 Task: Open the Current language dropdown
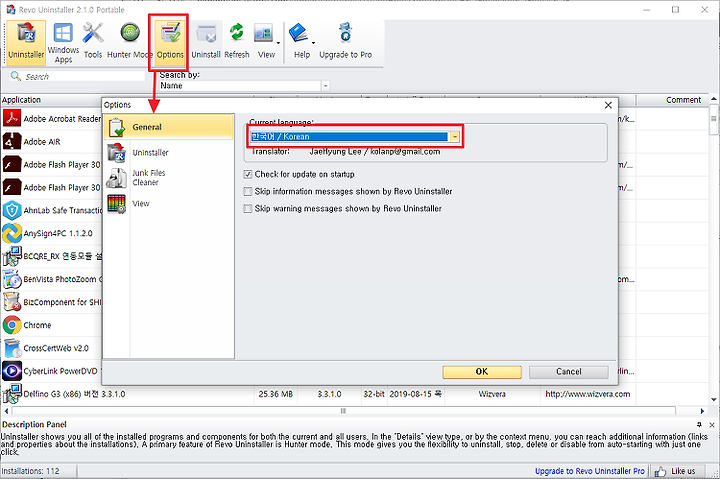455,137
